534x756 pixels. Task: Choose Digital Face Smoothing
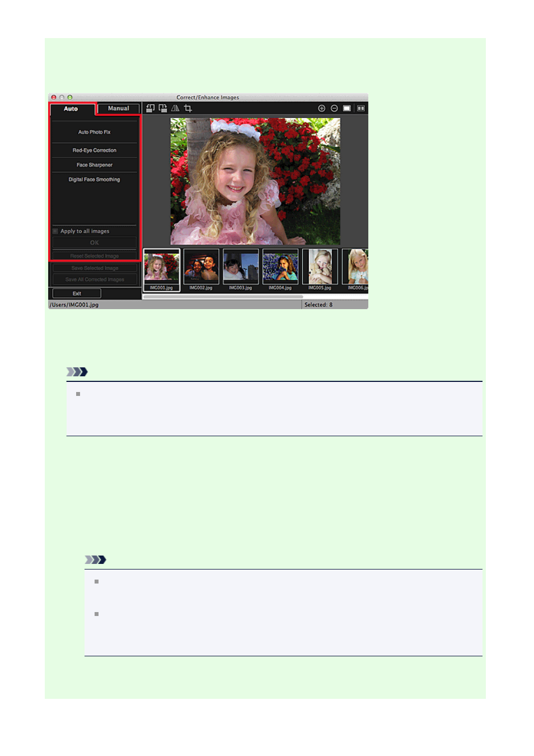95,179
